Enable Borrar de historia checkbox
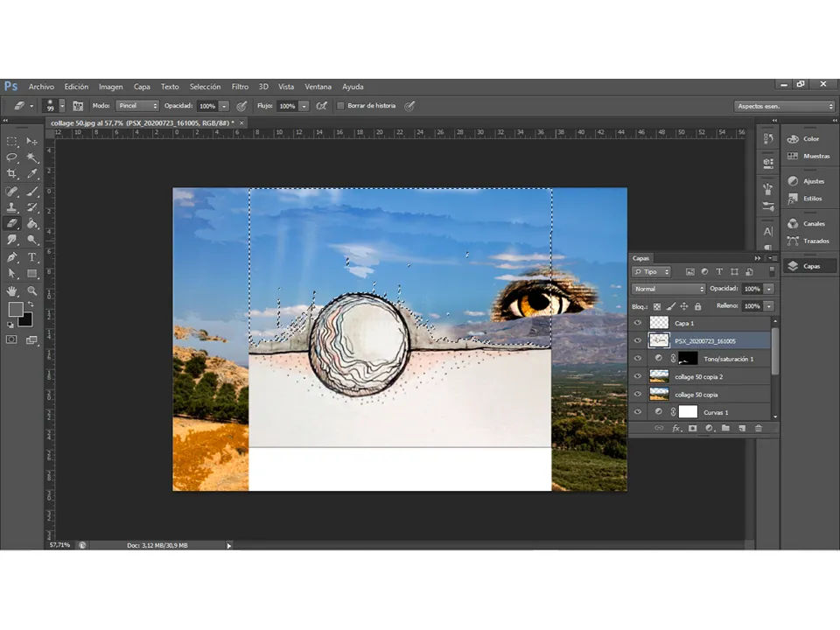840x630 pixels. (340, 106)
